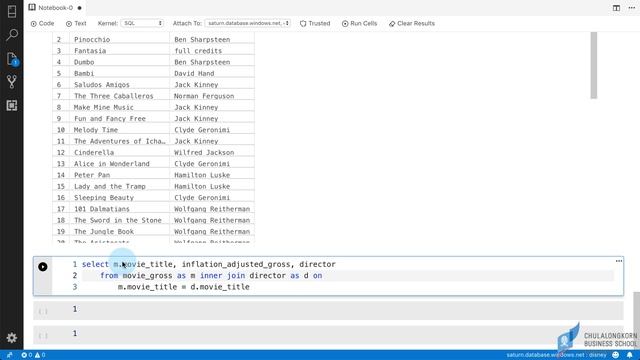Click the 'Pinocchio' cell in results
640x360 pixels.
click(x=92, y=40)
